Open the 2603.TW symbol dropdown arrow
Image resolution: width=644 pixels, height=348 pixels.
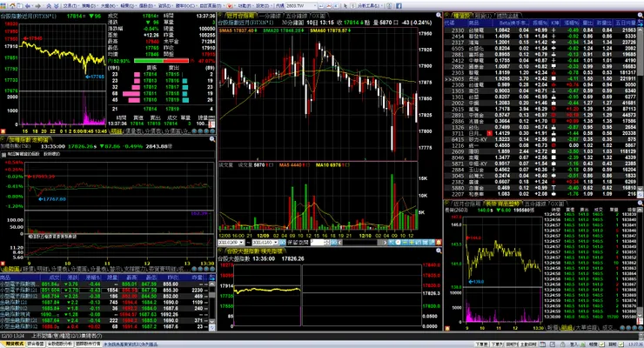[x=315, y=6]
